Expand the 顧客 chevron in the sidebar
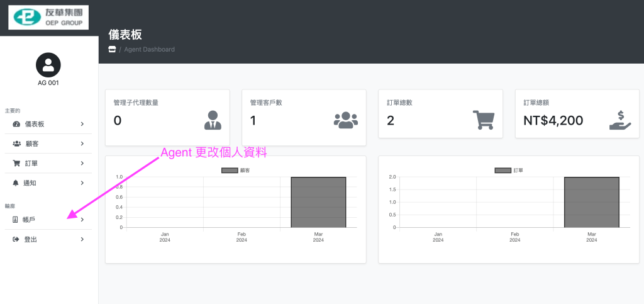 [82, 144]
